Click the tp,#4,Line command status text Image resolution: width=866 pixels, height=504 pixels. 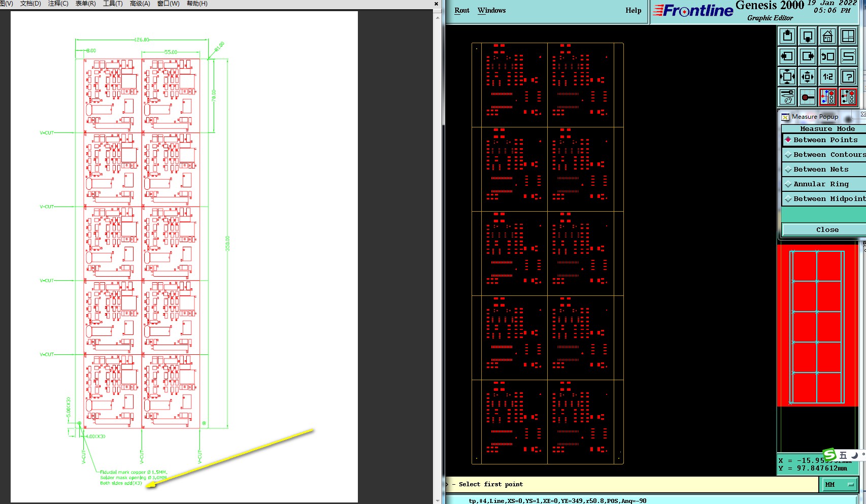click(557, 501)
